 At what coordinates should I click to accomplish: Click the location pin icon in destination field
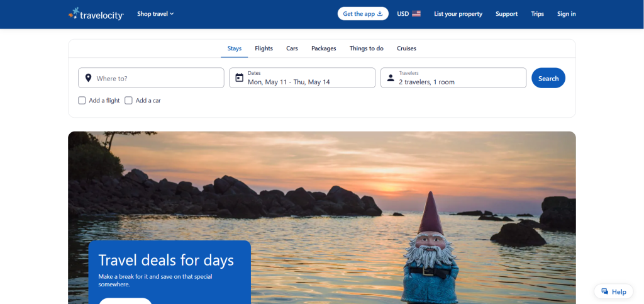point(88,78)
